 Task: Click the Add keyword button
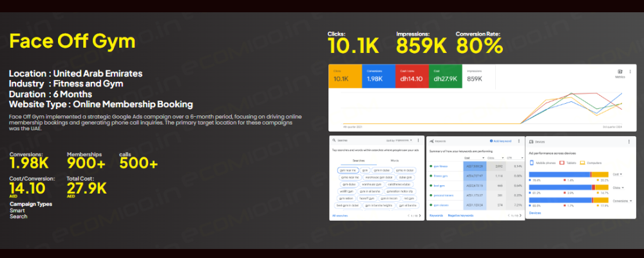501,139
